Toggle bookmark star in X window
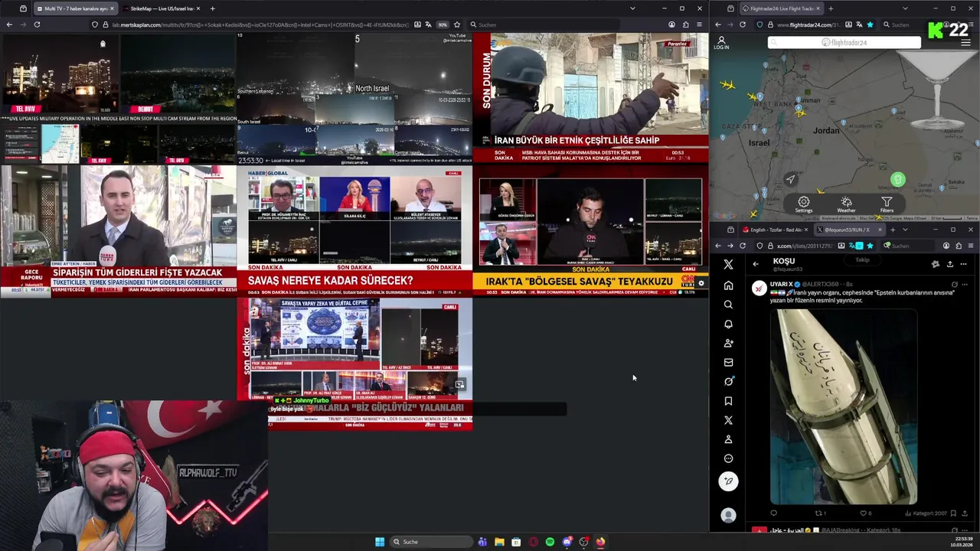 [x=871, y=246]
